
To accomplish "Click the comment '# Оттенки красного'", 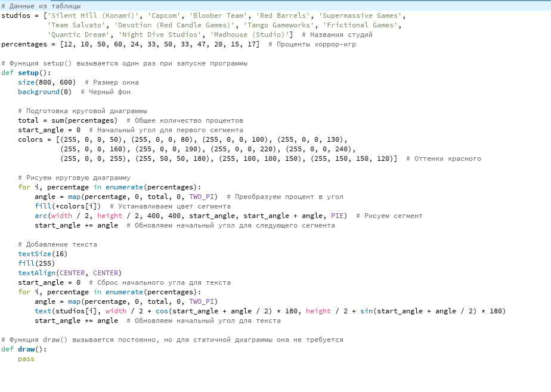I will (x=444, y=158).
